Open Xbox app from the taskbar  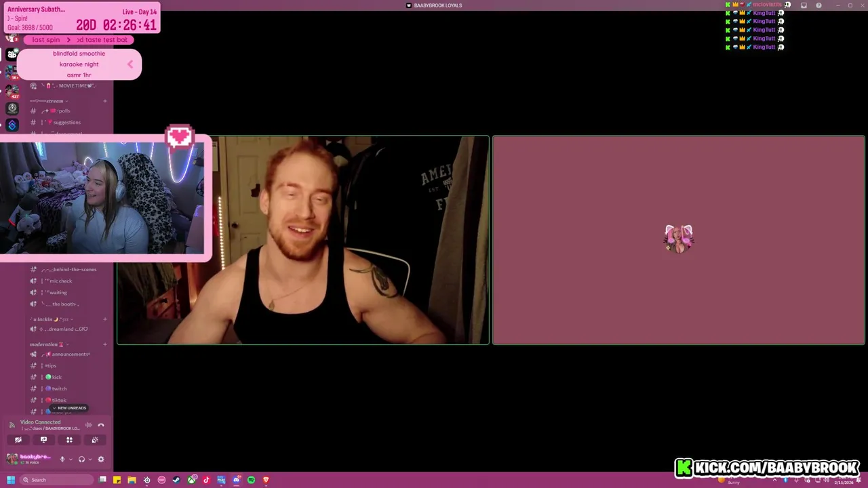point(192,480)
